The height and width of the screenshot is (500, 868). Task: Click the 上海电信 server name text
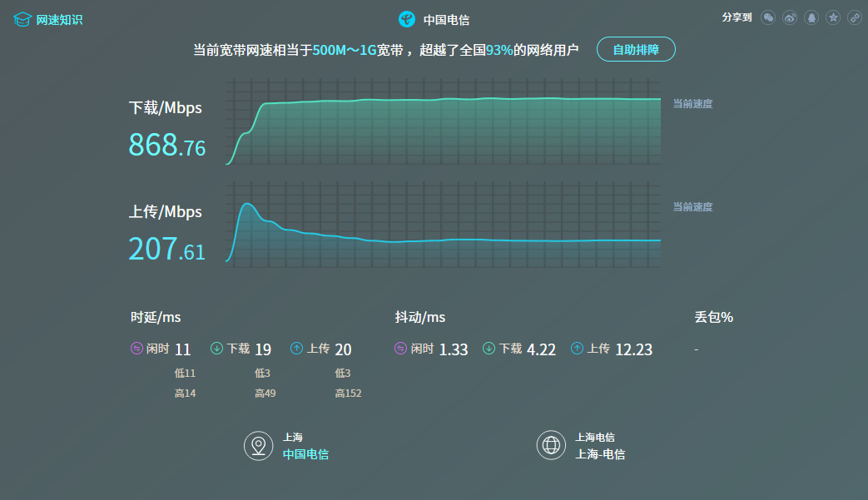(x=595, y=438)
